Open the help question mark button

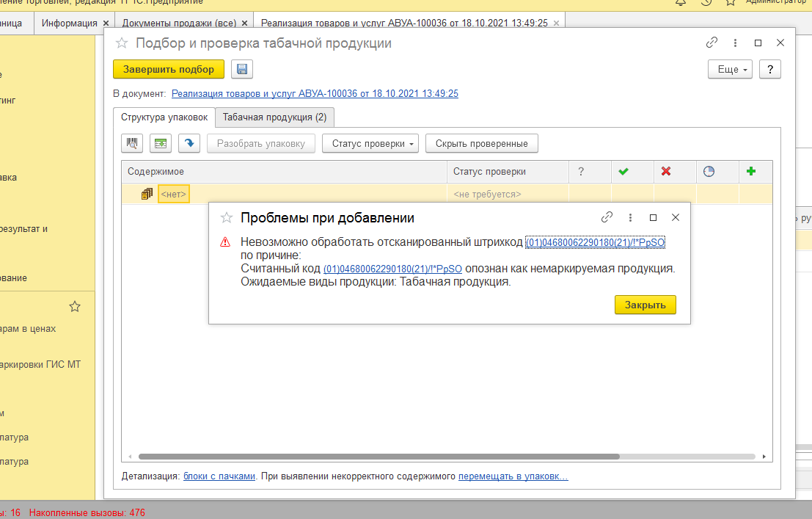click(769, 69)
